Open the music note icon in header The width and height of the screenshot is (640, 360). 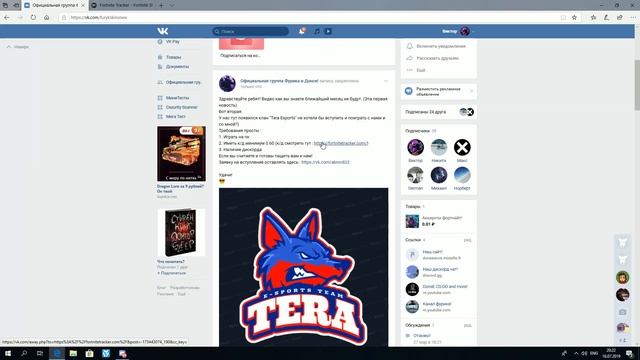[x=317, y=31]
